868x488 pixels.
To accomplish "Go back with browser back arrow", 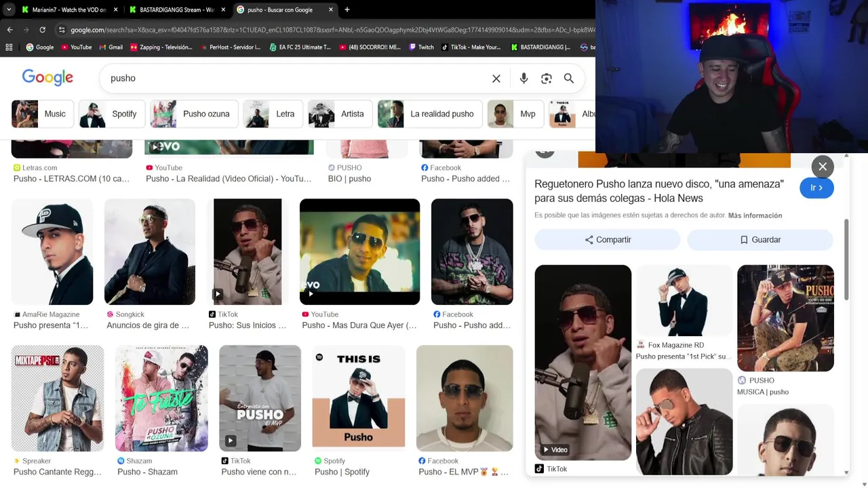I will click(9, 30).
